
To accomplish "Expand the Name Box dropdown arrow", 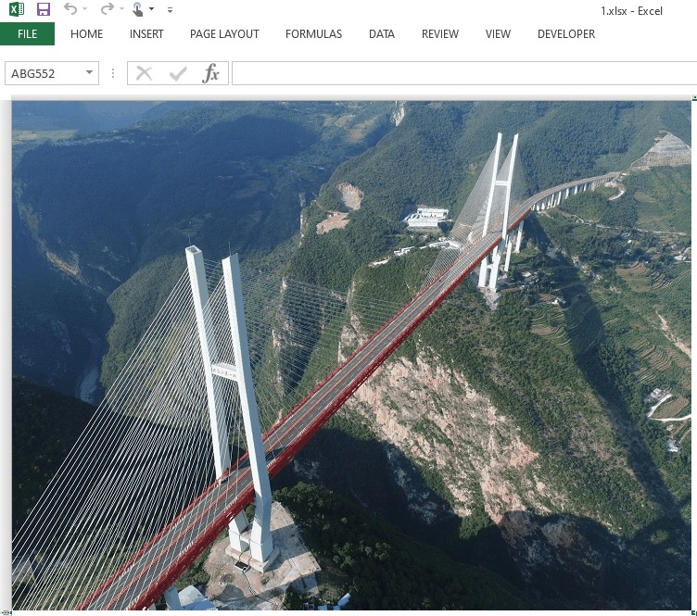I will 89,74.
